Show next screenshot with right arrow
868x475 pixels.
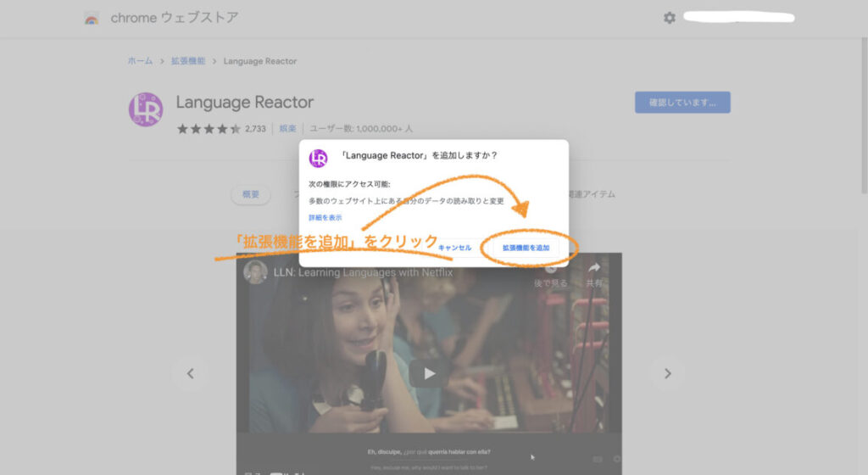667,373
